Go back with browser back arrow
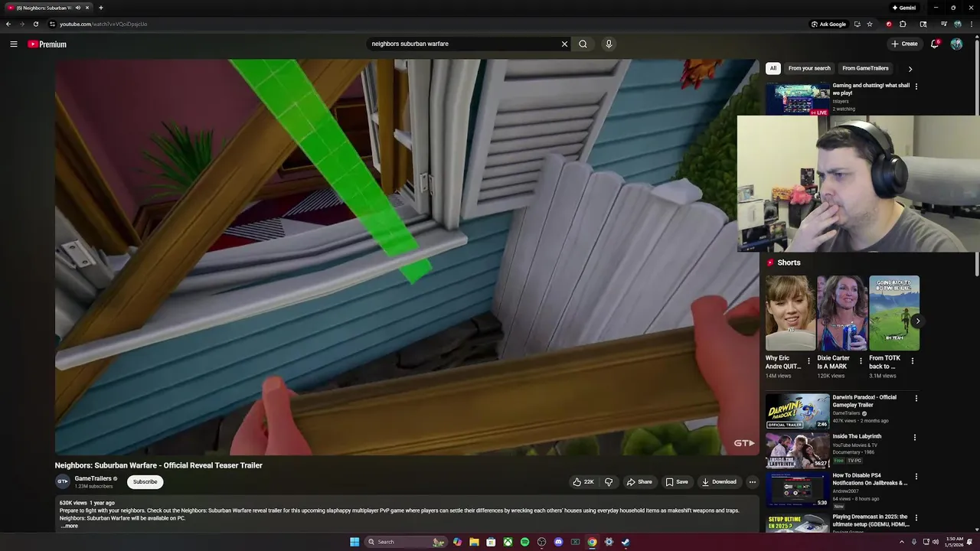The image size is (980, 551). click(8, 24)
